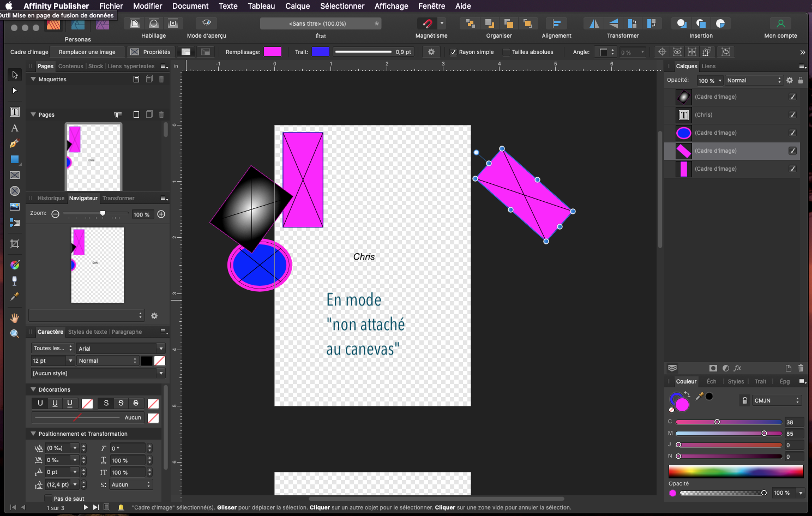Select page 1 thumbnail in Pages panel
The height and width of the screenshot is (516, 812).
pyautogui.click(x=94, y=157)
